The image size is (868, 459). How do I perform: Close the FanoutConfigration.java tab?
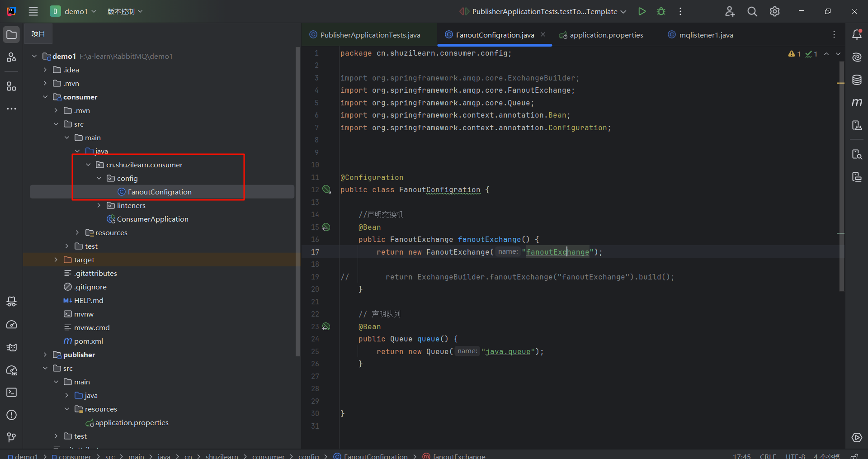click(543, 35)
